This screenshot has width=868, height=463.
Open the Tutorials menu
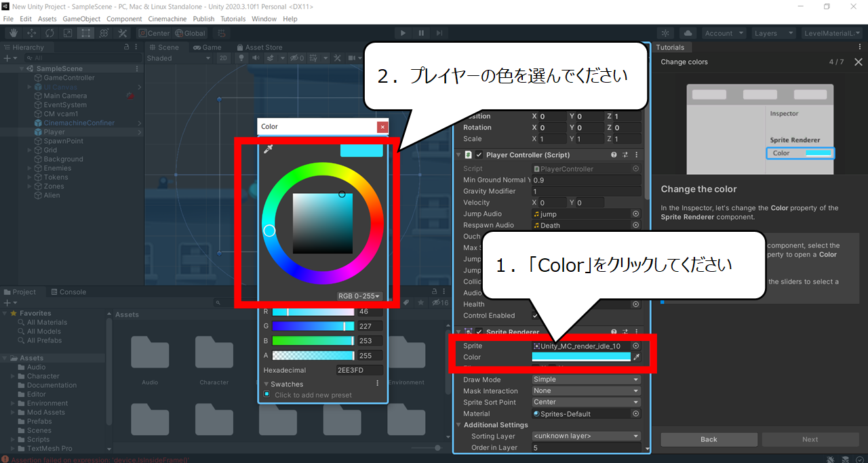click(x=233, y=19)
